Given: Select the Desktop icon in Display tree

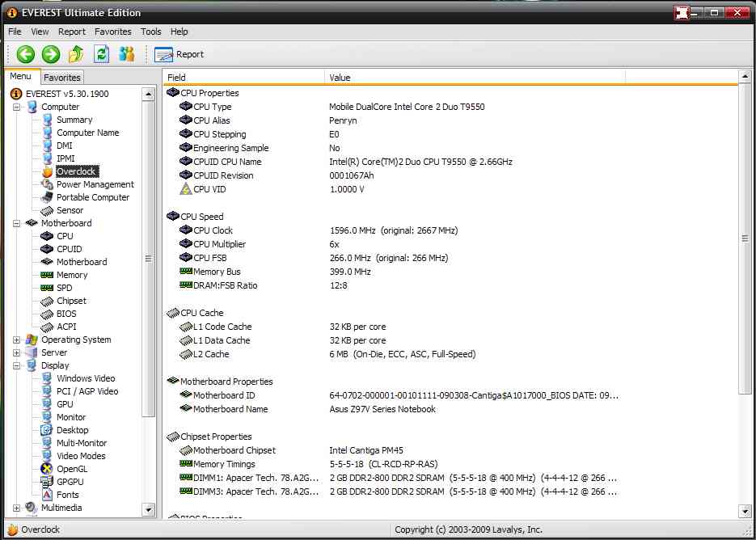Looking at the screenshot, I should 47,430.
